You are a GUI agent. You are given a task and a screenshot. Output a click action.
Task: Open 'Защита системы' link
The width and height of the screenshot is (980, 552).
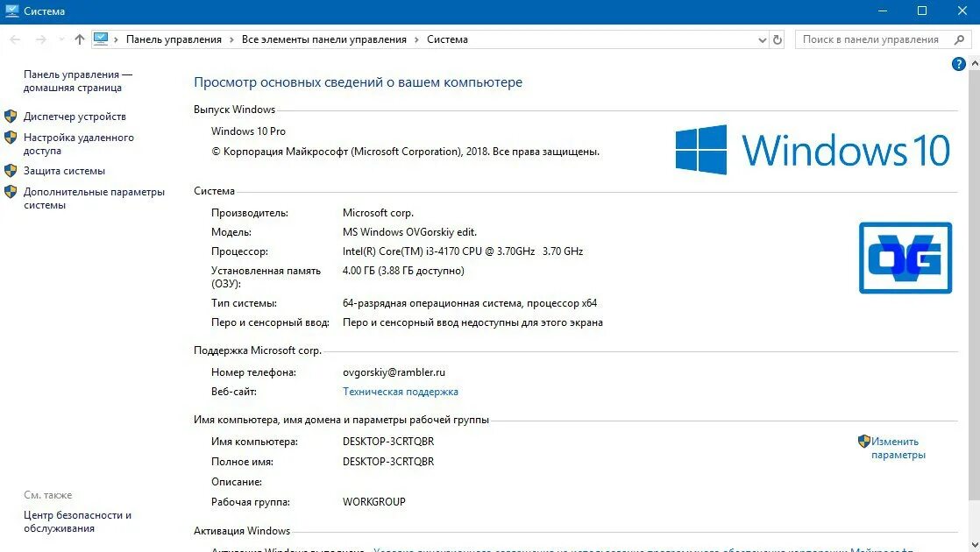coord(64,171)
